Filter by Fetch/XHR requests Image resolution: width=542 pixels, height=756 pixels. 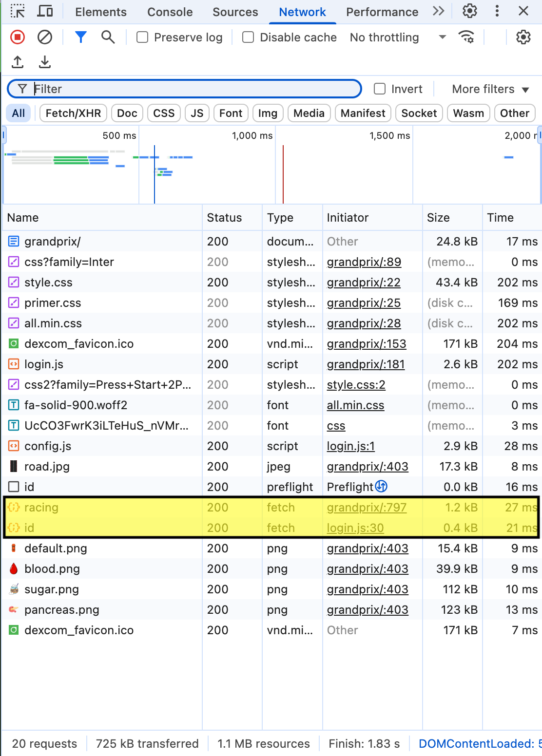pyautogui.click(x=73, y=113)
